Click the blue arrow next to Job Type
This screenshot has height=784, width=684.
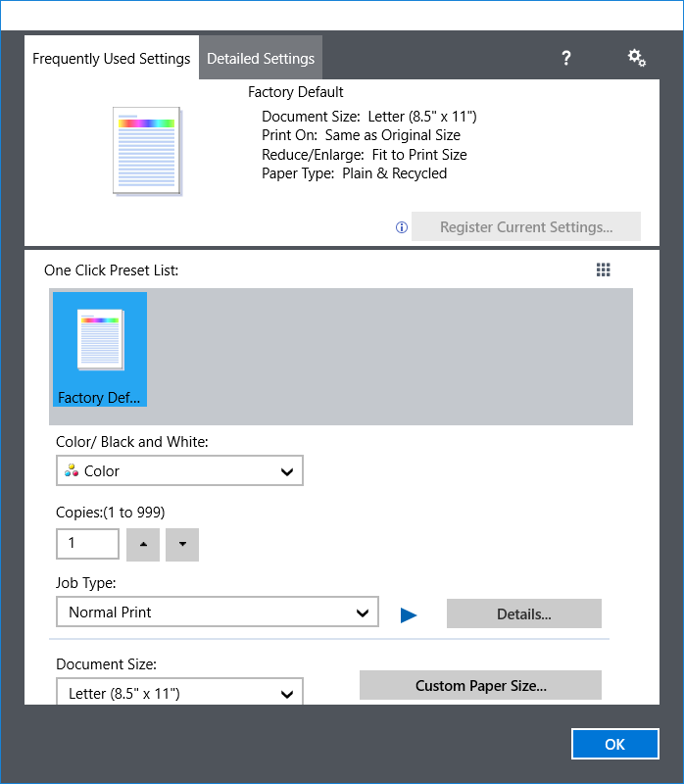coord(409,614)
